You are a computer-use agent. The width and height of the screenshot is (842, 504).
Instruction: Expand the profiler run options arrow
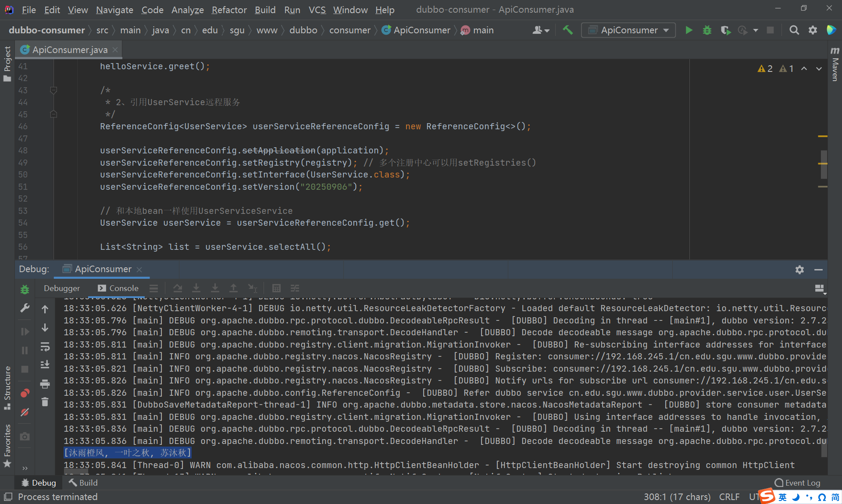tap(755, 30)
